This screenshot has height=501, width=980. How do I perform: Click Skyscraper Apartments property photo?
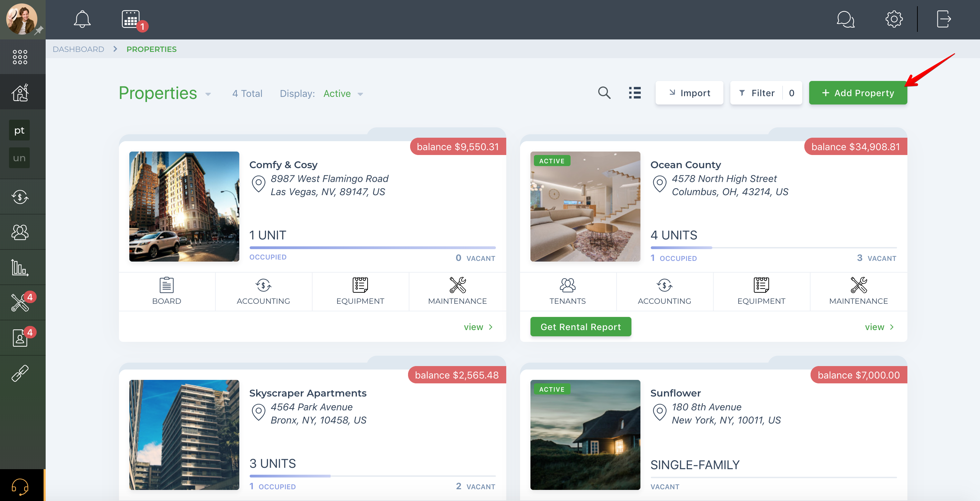tap(184, 435)
